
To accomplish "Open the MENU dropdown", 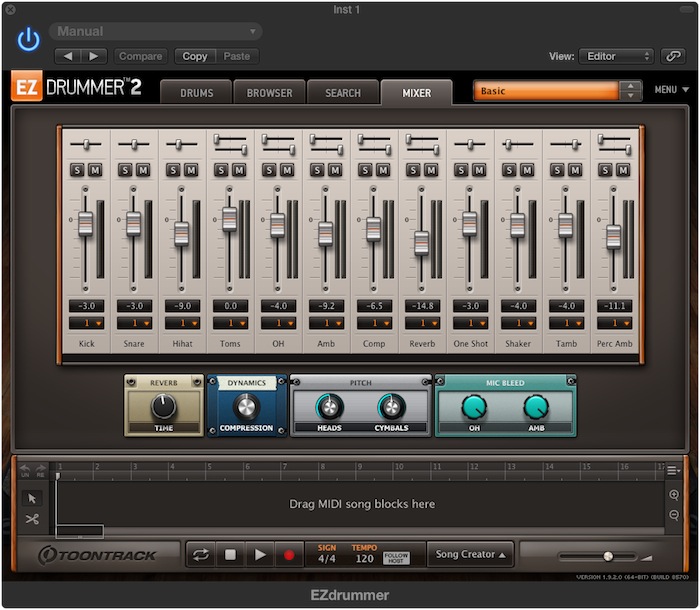I will click(x=671, y=90).
